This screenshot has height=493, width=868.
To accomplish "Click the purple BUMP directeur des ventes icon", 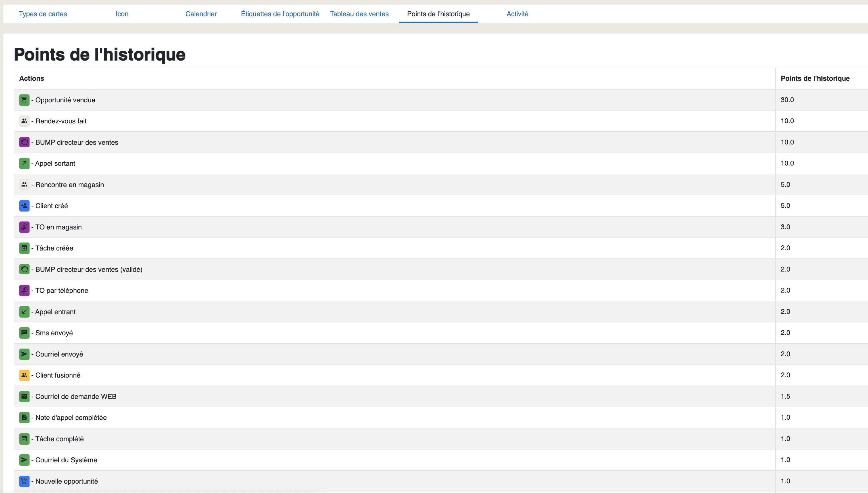I will pyautogui.click(x=24, y=142).
